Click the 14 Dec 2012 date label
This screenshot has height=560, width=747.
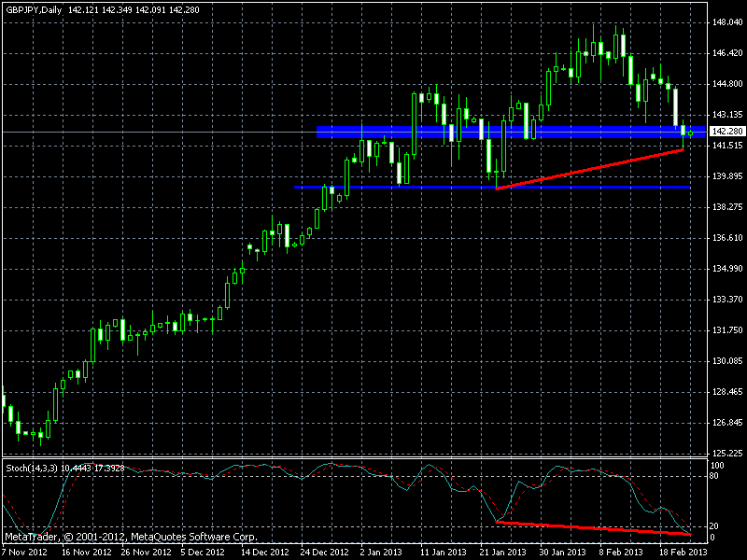tap(265, 553)
